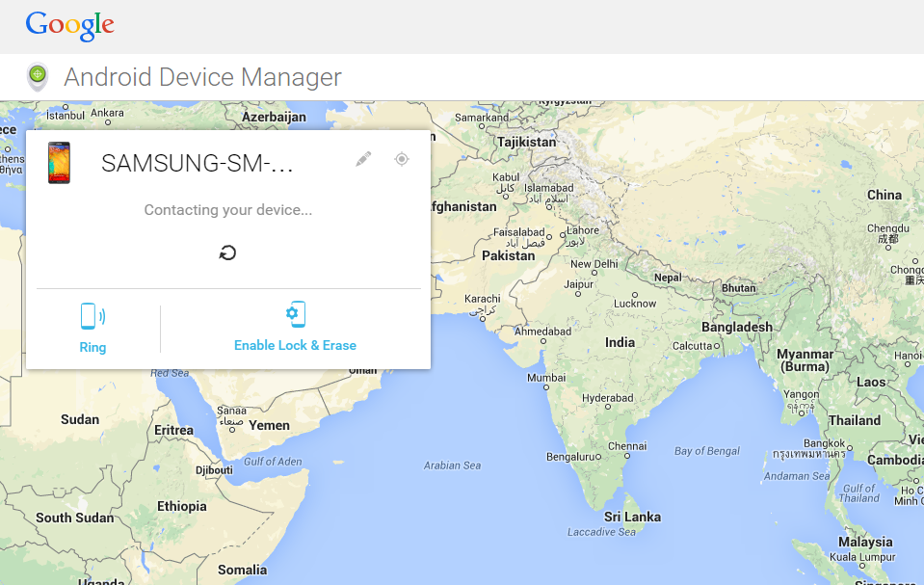Click the Samsung phone thumbnail image

point(60,163)
